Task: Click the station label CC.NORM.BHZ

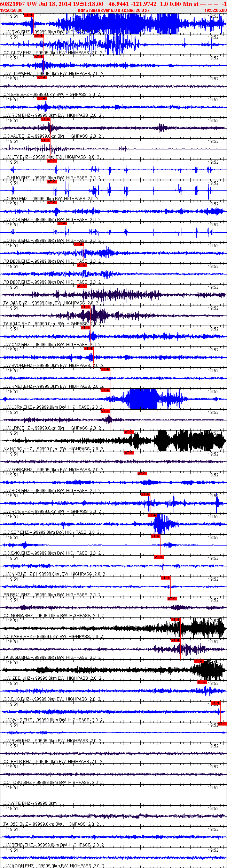Action: click(x=18, y=616)
